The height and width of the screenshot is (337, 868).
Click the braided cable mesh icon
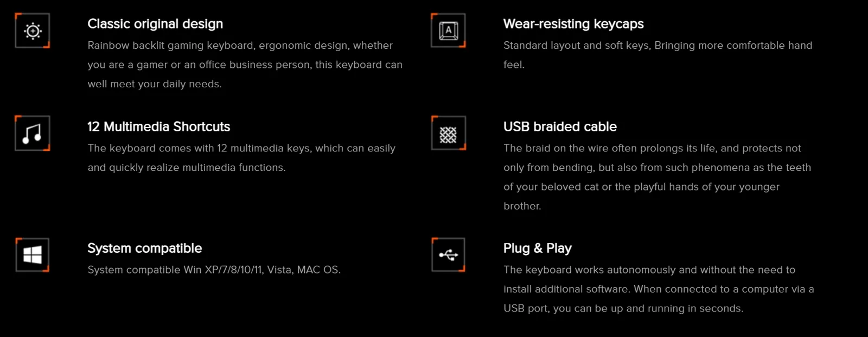448,133
